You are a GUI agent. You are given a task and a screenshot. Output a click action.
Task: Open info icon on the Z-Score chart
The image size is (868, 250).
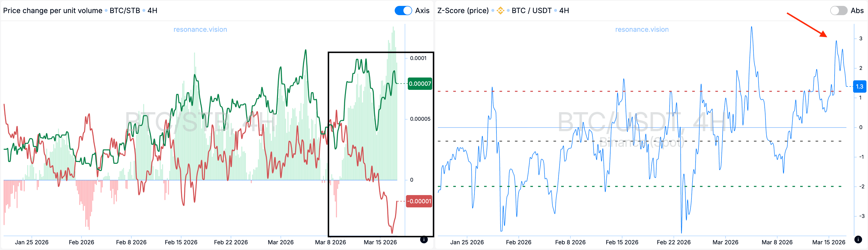pyautogui.click(x=858, y=239)
